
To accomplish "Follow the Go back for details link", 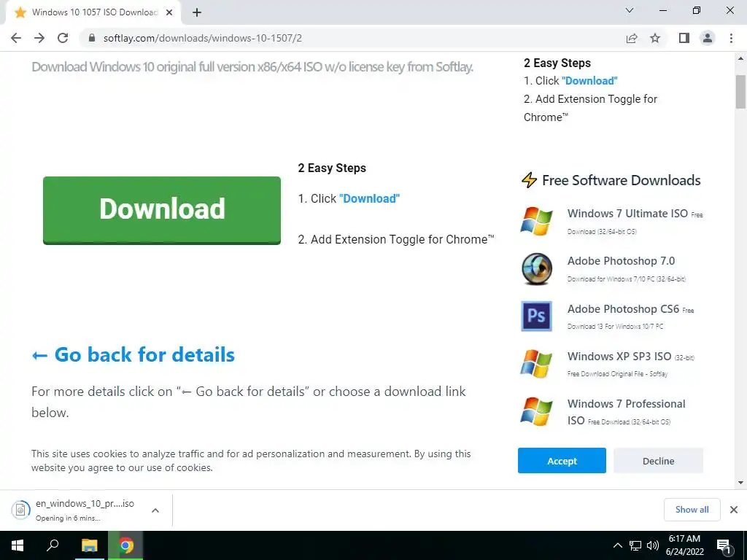I will 133,355.
